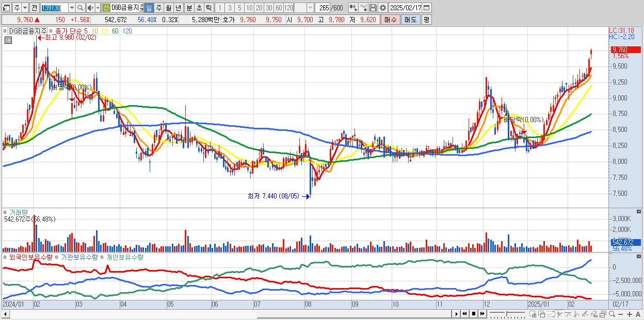
Task: Click the 매도 sell button
Action: pyautogui.click(x=410, y=20)
